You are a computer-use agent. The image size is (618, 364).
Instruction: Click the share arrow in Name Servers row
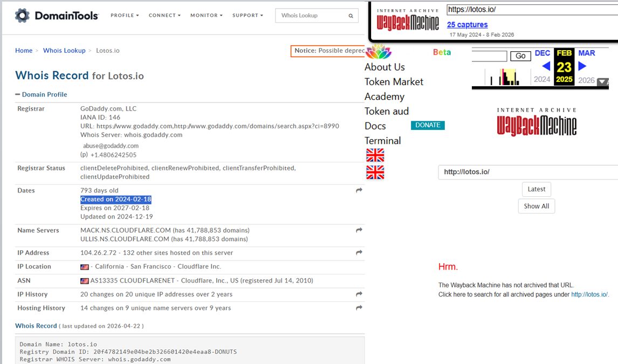click(359, 230)
